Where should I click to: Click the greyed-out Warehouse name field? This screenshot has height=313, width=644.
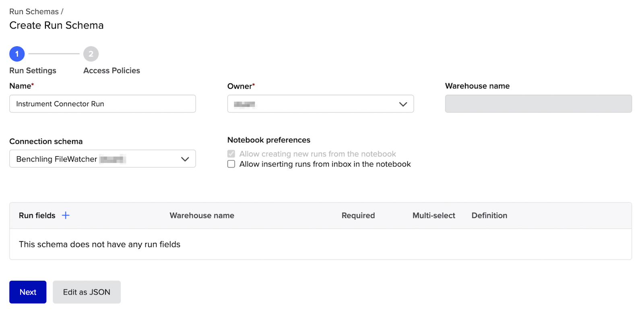tap(538, 104)
